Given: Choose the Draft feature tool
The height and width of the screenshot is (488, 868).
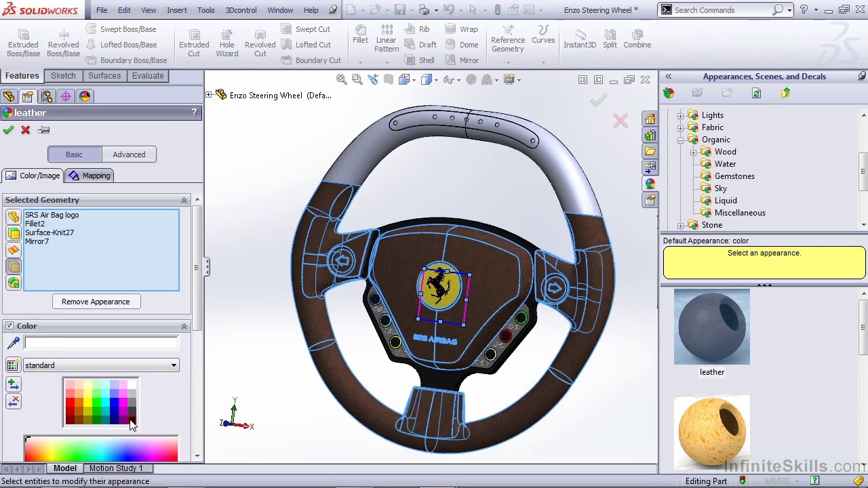Looking at the screenshot, I should click(x=420, y=45).
